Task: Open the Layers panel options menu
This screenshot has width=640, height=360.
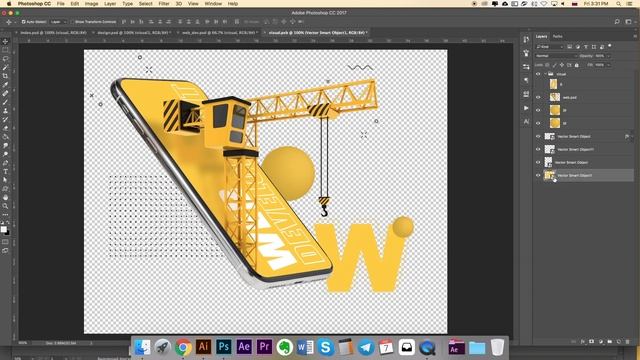Action: point(635,36)
